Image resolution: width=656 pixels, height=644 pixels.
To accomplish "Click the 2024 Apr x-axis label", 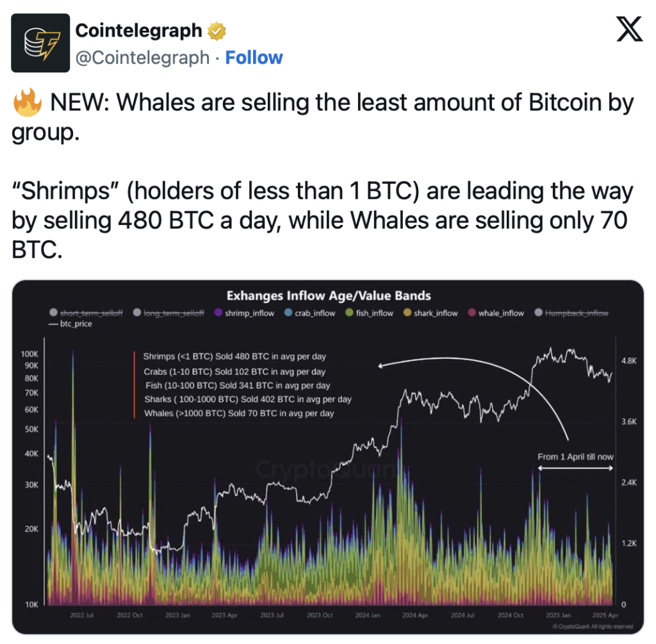I will click(415, 615).
